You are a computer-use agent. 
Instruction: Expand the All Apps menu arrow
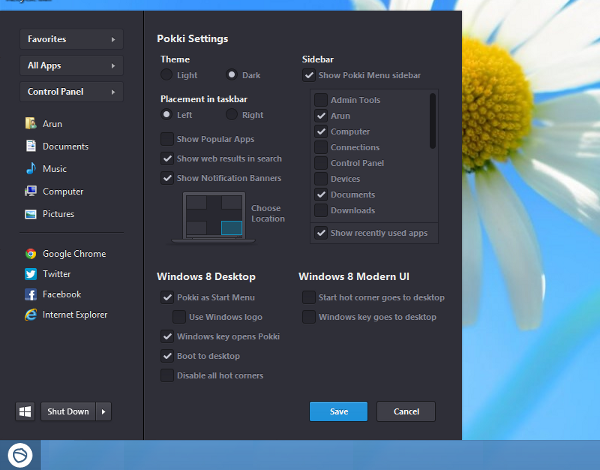pos(113,65)
